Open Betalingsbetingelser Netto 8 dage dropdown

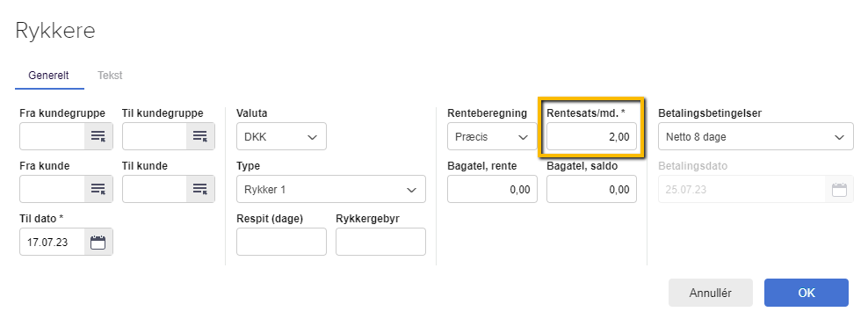[x=756, y=136]
